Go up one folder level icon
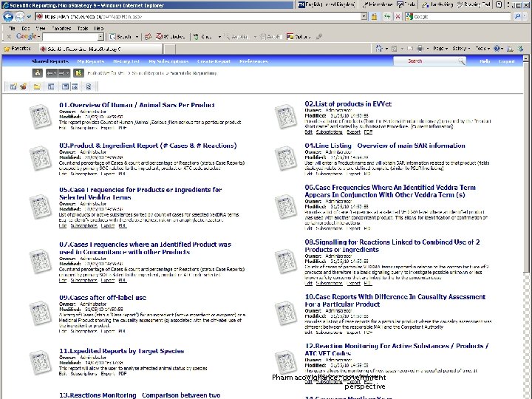Screen dimensions: 532x399 79,73
